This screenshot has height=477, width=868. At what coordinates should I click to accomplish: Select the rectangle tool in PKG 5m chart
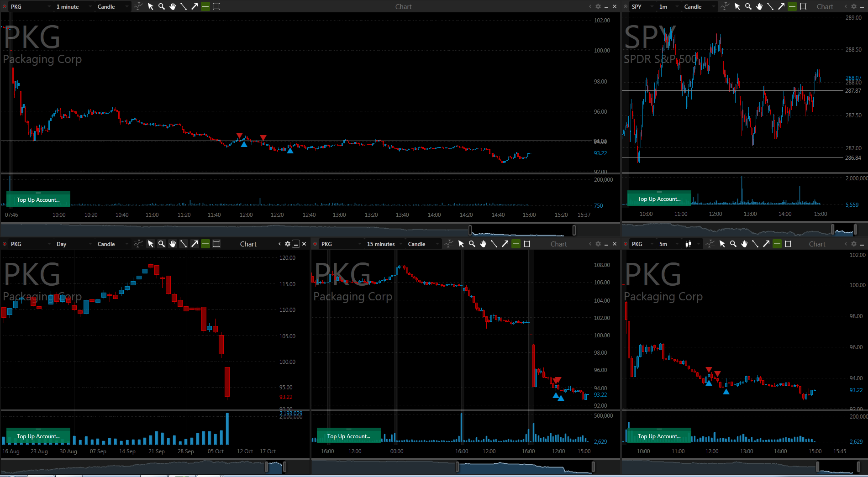[788, 244]
